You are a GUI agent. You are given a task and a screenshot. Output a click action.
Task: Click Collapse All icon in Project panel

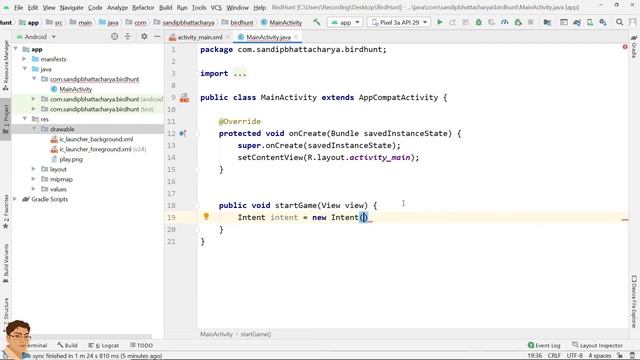[128, 37]
